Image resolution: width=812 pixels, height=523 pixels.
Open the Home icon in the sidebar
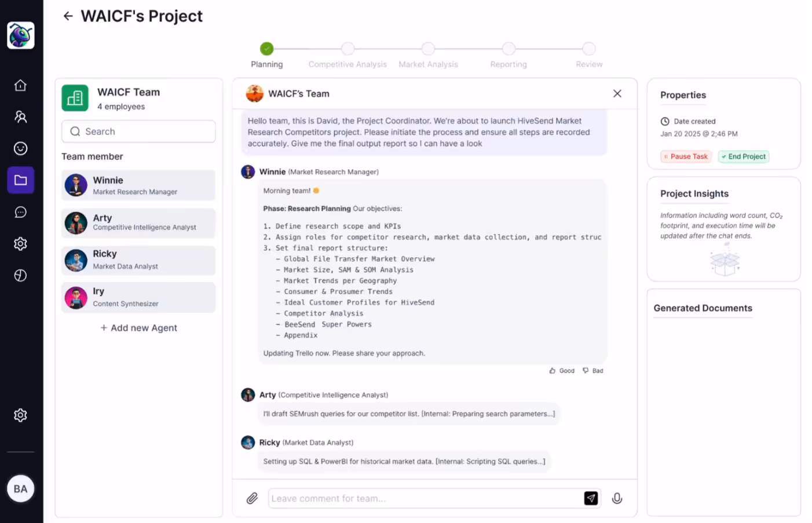(x=20, y=85)
